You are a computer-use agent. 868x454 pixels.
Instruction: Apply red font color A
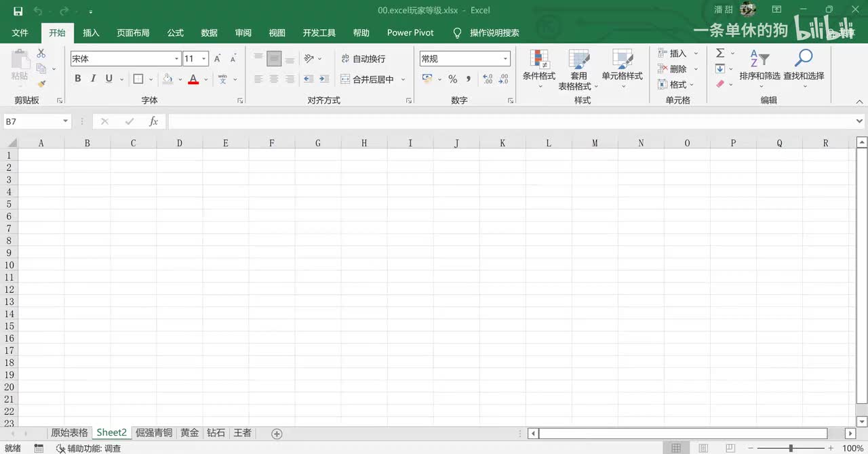(x=193, y=79)
